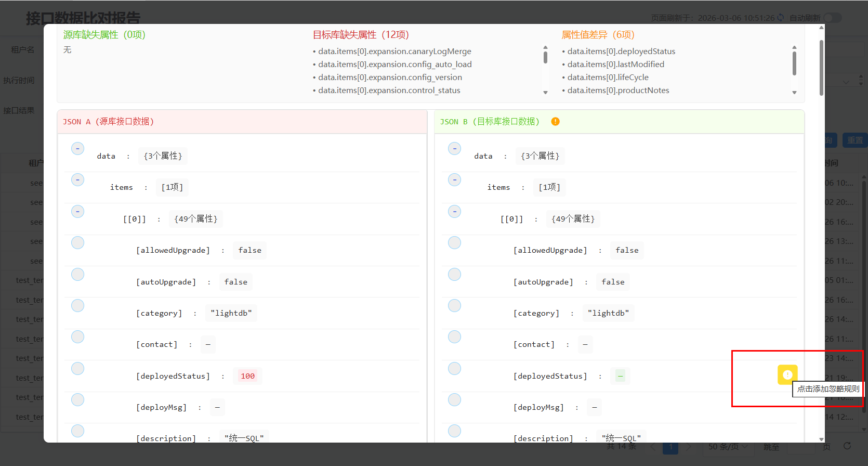
Task: Select the circle beside category in JSON B
Action: click(454, 306)
